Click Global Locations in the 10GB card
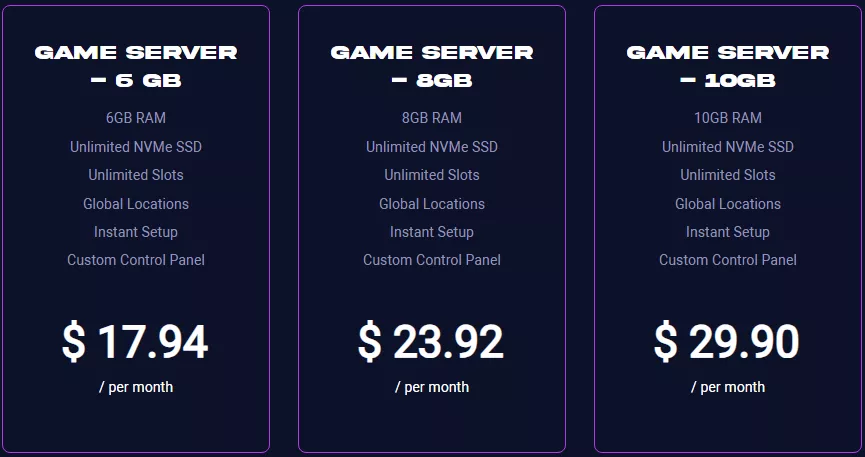 click(728, 204)
